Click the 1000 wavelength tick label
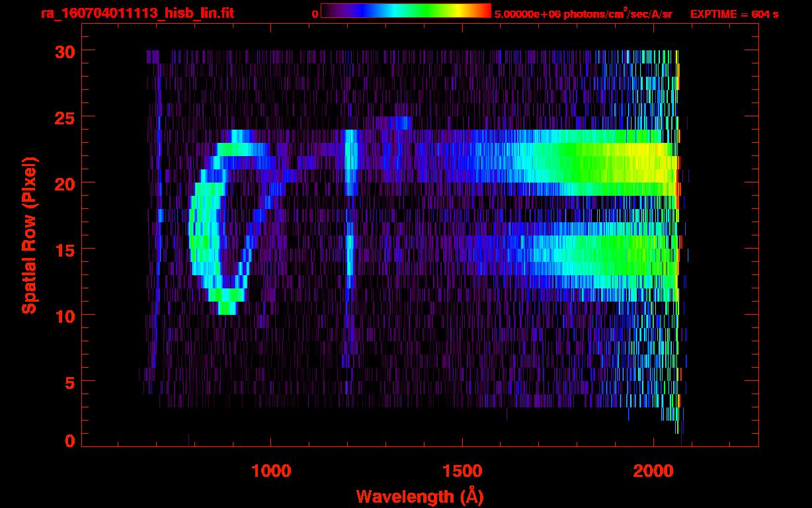Screen dimensions: 812x508 pyautogui.click(x=271, y=470)
